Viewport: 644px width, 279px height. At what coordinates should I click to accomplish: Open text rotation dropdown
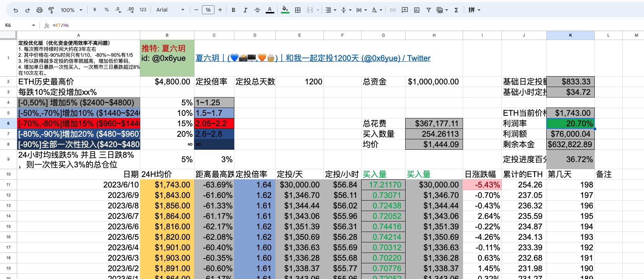[x=377, y=10]
